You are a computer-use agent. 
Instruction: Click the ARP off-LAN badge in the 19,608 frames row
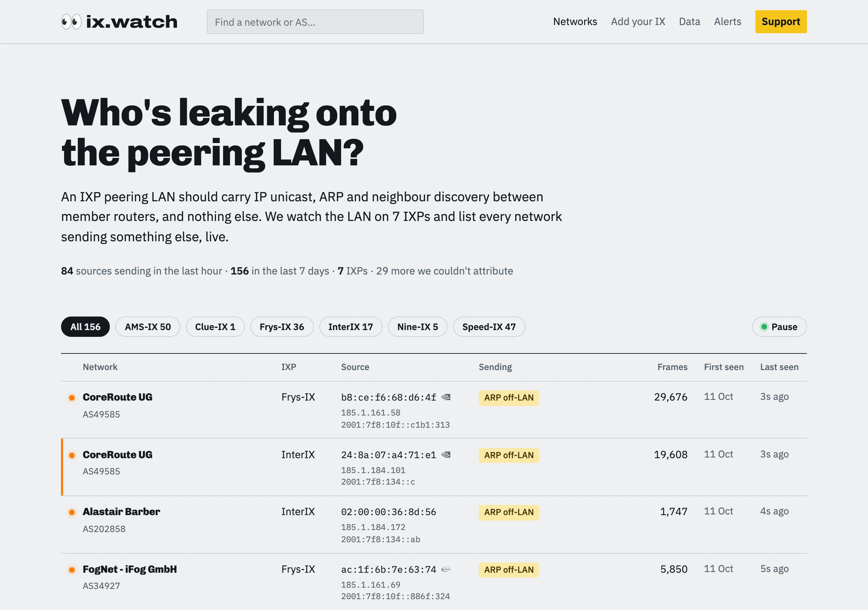click(509, 455)
